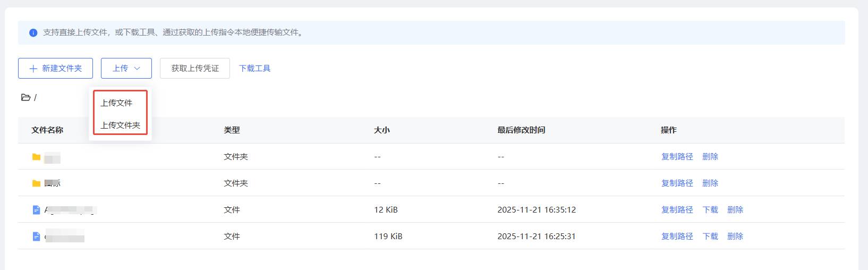The height and width of the screenshot is (270, 868).
Task: Copy path of the first folder row
Action: (677, 157)
